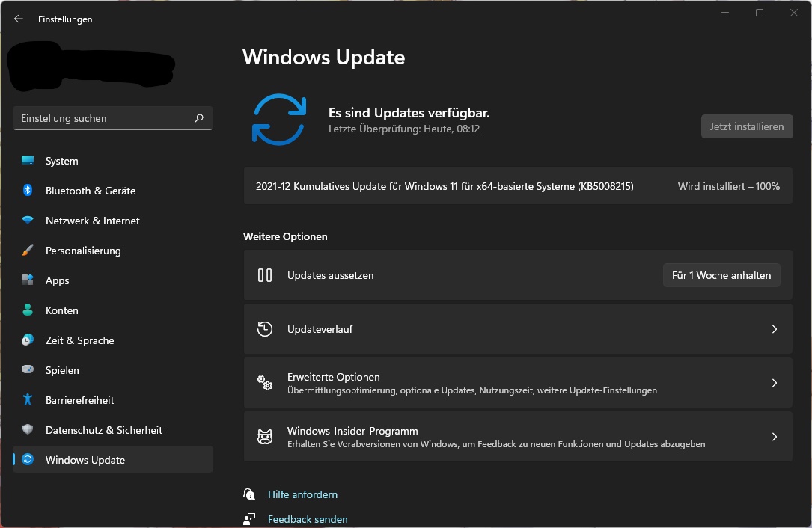Click the Konten person icon

point(28,310)
